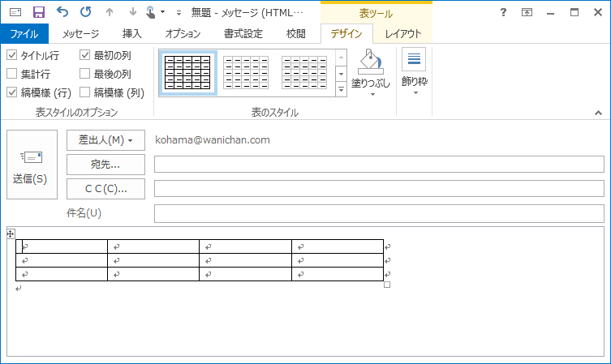
Task: Click the Save icon in the title bar
Action: click(x=38, y=12)
